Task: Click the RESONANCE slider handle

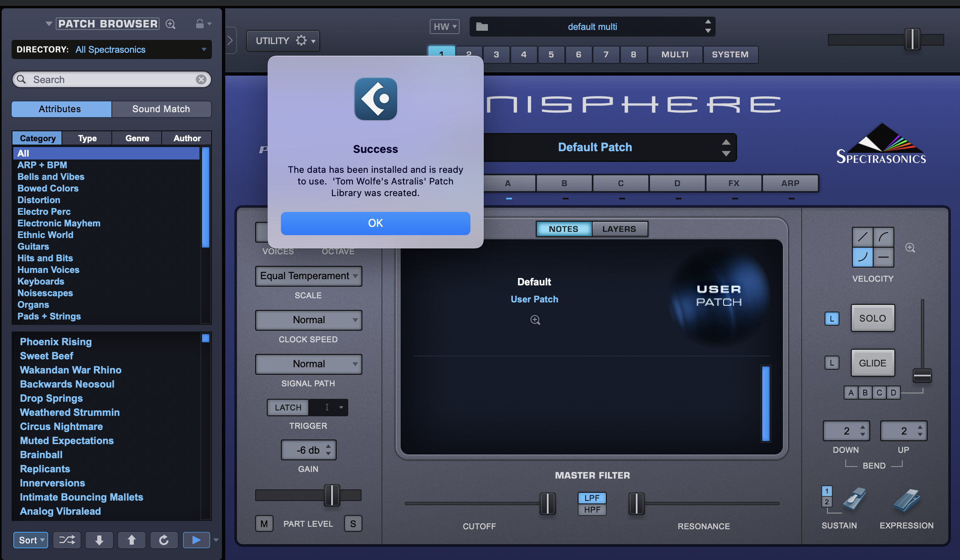Action: [637, 504]
